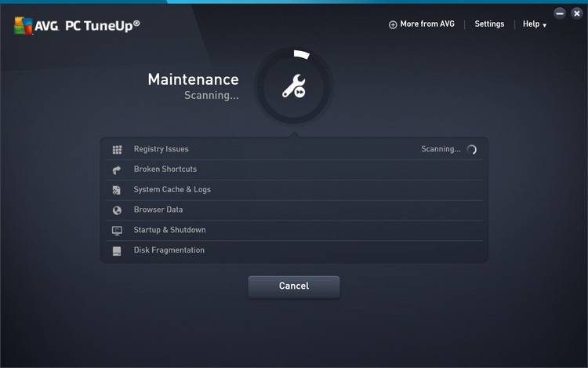Open the Help dropdown menu
Viewport: 588px width, 368px height.
pos(535,24)
